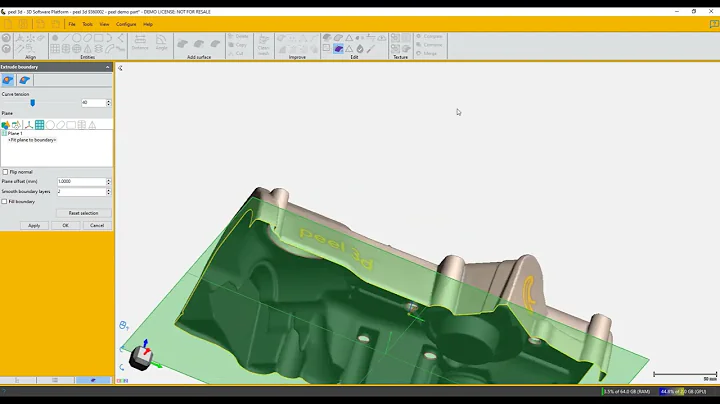Click the Reset selection button

pyautogui.click(x=84, y=213)
